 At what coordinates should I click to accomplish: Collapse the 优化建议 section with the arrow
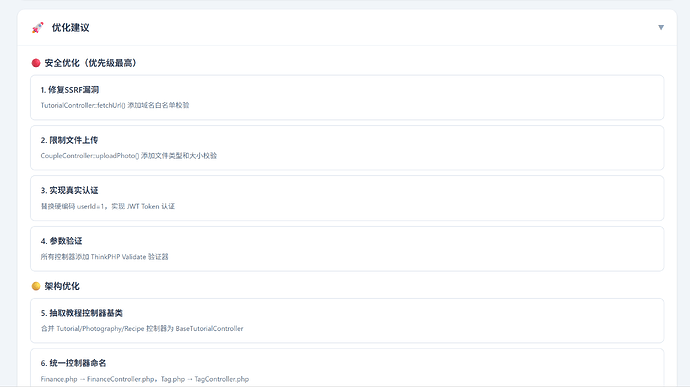tap(661, 27)
